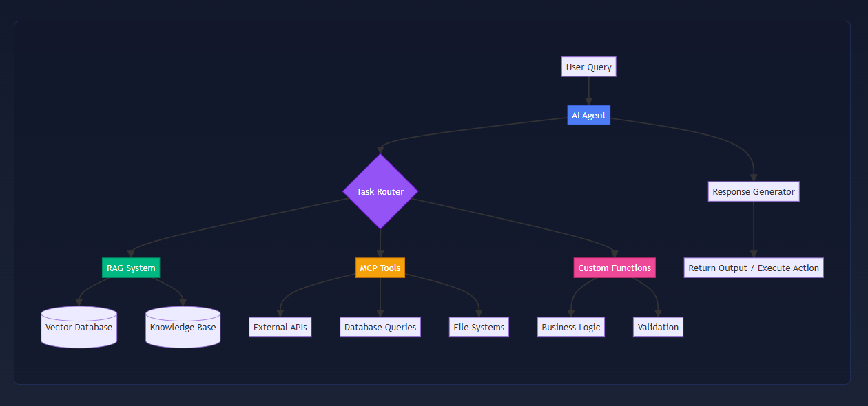Click the External APIs box
The height and width of the screenshot is (406, 868).
click(x=280, y=327)
